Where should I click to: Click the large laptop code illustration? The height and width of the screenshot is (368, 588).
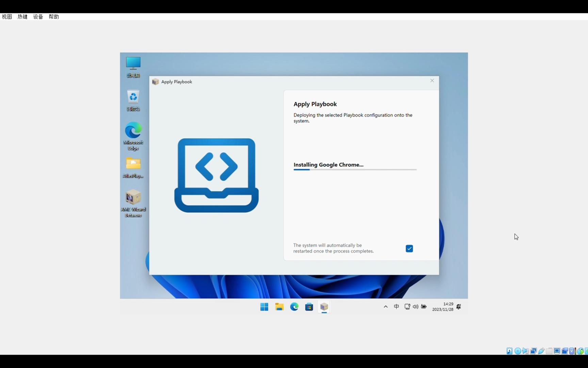point(216,175)
